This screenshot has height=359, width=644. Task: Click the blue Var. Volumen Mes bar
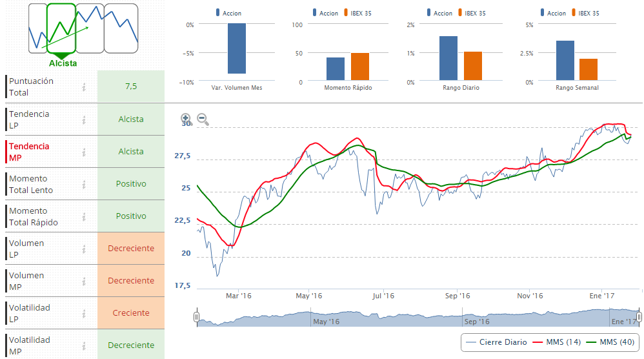point(237,48)
